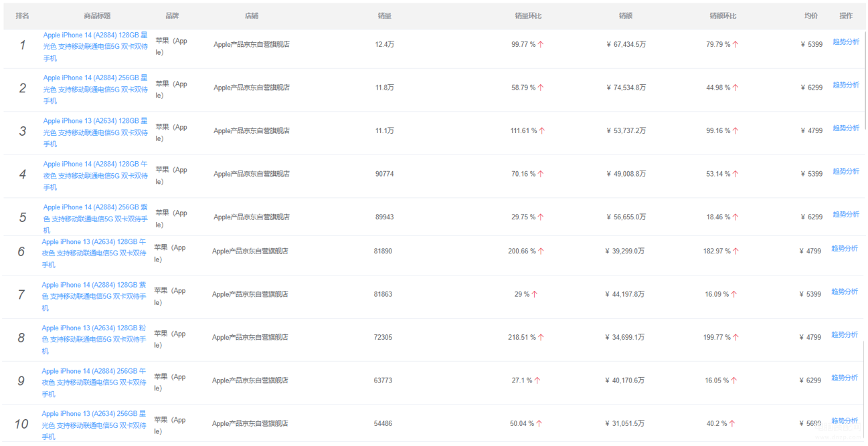Screen dimensions: 868x446
Task: Click the 店铺 column header
Action: (252, 15)
